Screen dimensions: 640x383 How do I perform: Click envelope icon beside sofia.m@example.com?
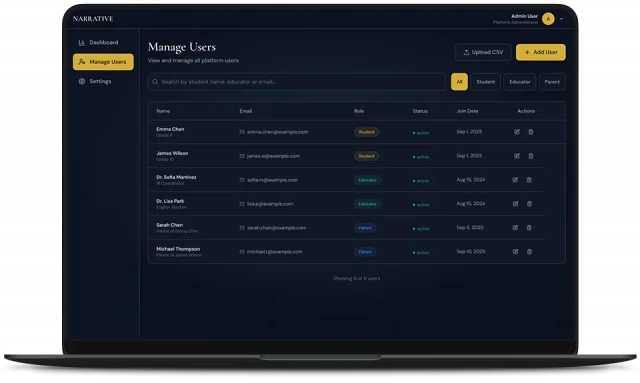[x=242, y=180]
